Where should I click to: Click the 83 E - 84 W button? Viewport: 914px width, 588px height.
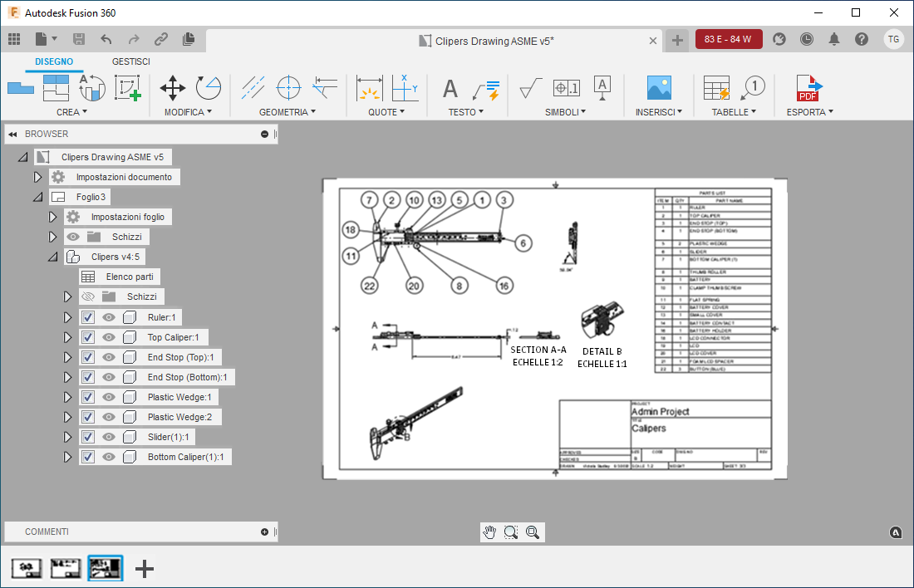(x=729, y=39)
